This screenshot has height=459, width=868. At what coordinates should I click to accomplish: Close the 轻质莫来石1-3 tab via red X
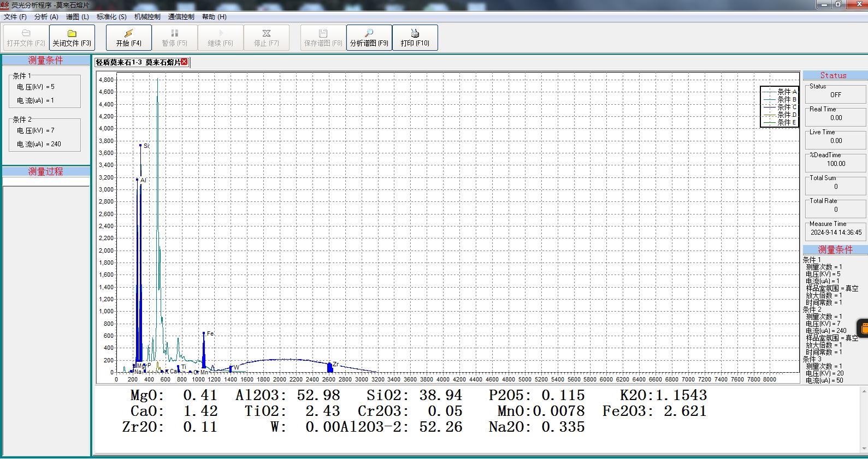pos(185,62)
